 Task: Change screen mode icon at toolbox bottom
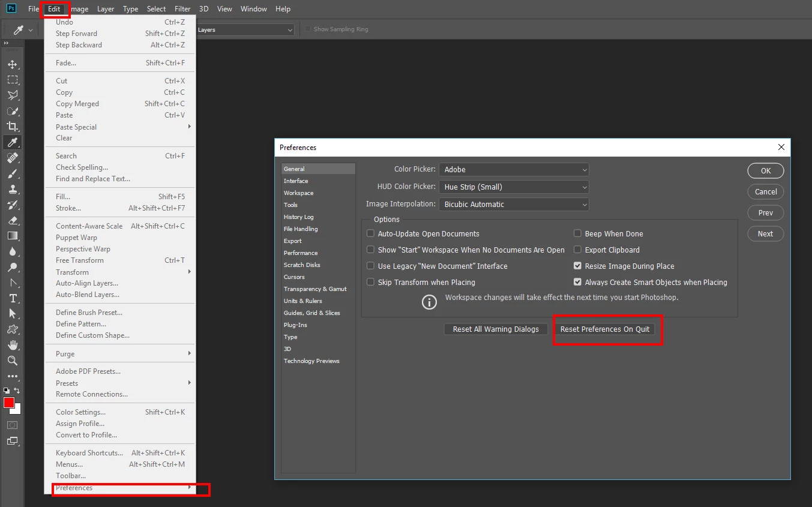[12, 441]
